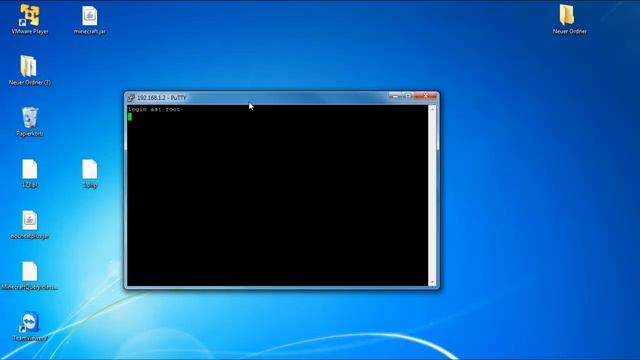The image size is (640, 360).
Task: Click the PuTTY scrollbar up arrow
Action: tap(432, 109)
